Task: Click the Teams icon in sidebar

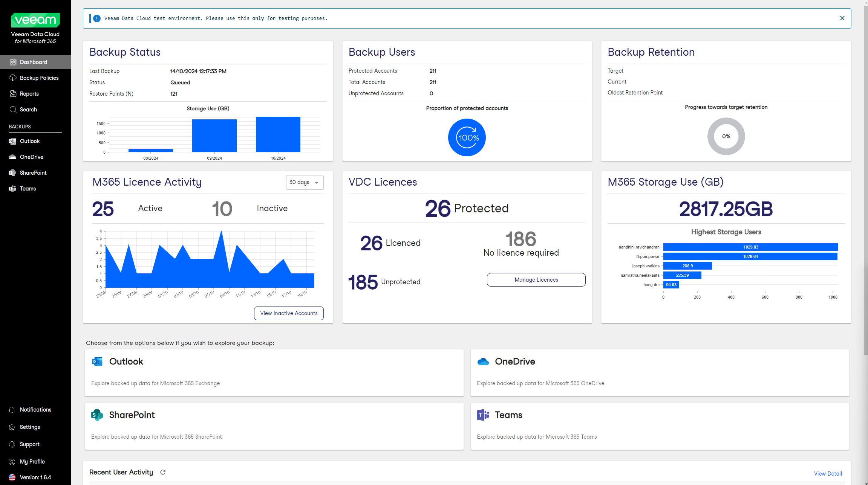Action: coord(12,189)
